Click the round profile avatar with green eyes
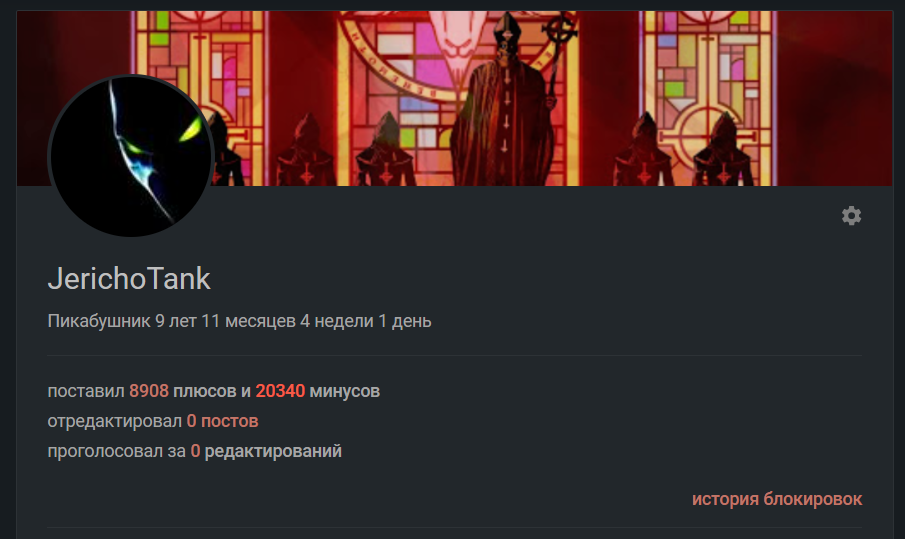The height and width of the screenshot is (539, 905). (131, 156)
